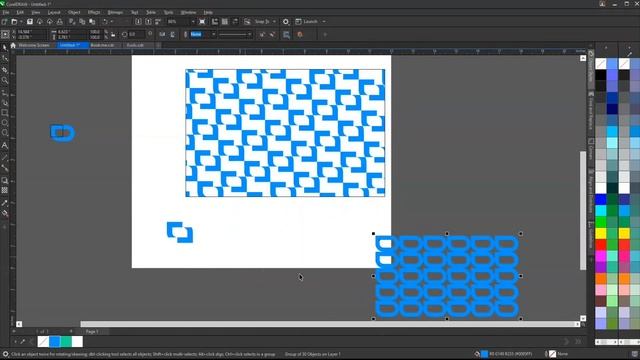This screenshot has width=640, height=360.
Task: Select the Drop Shadow tool in toolbox
Action: click(4, 180)
